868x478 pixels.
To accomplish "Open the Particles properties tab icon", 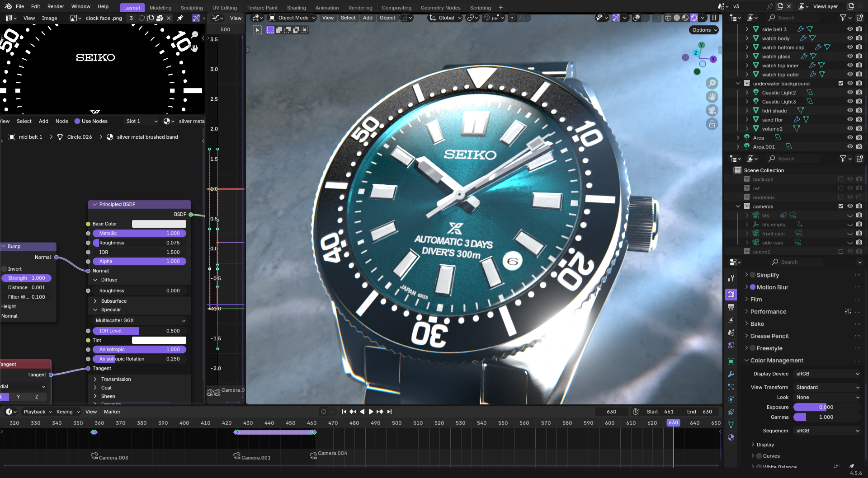I will pyautogui.click(x=731, y=387).
